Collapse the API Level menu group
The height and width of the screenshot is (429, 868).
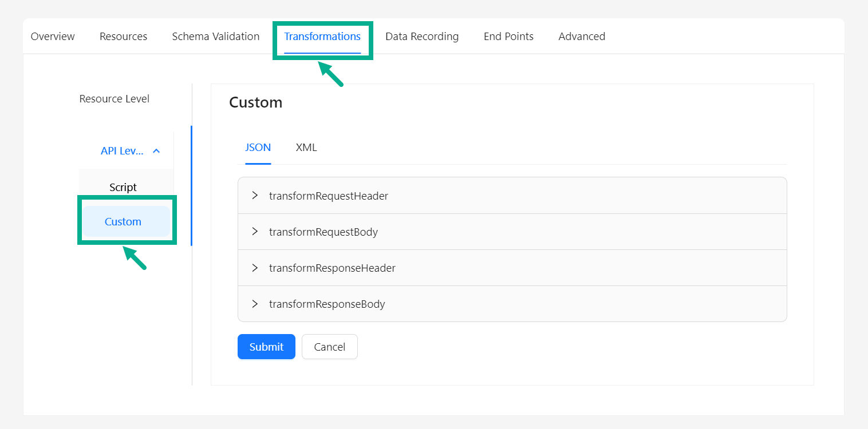click(122, 151)
